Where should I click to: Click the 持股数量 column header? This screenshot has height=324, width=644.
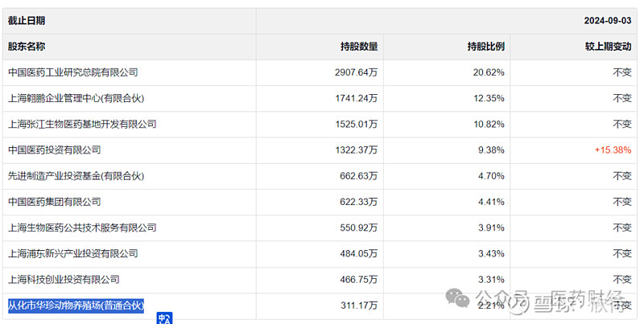click(x=359, y=47)
